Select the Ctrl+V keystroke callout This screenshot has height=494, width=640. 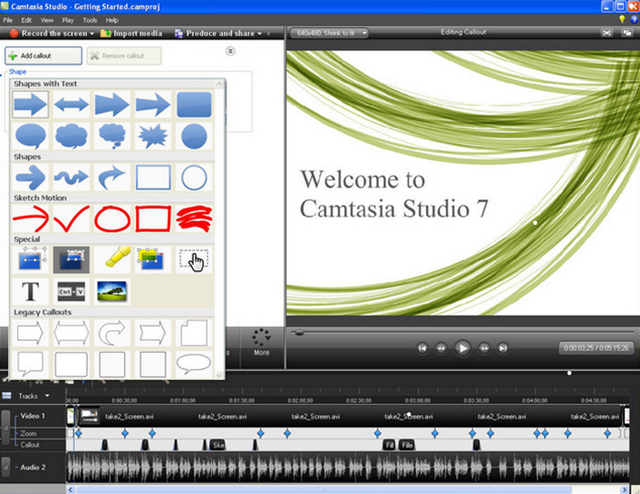point(71,292)
